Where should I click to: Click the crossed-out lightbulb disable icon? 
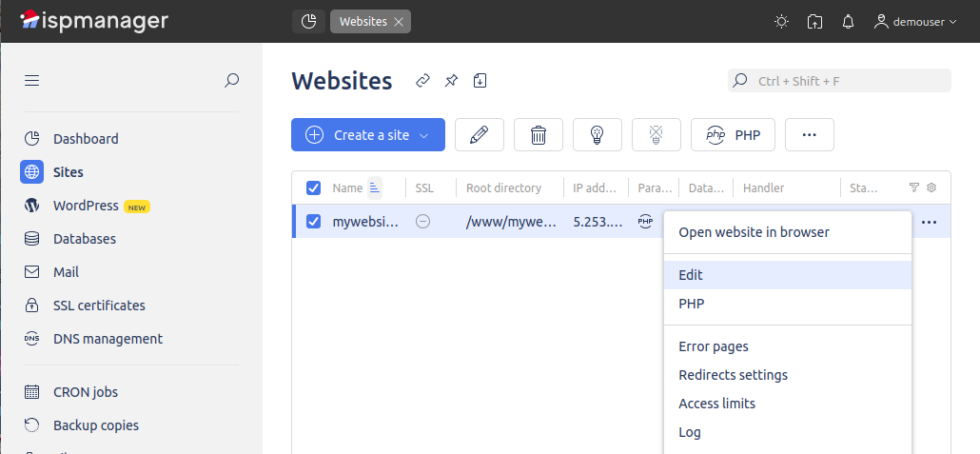click(657, 135)
